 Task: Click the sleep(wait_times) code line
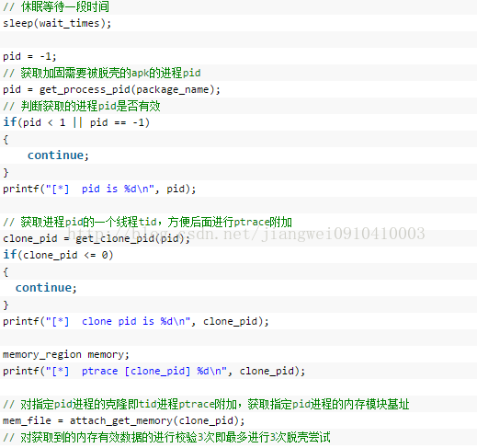tap(57, 23)
